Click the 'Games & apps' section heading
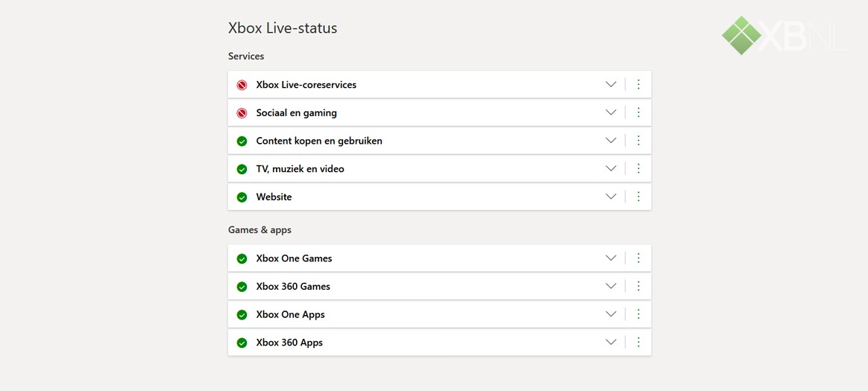Screen dimensions: 868x391 pos(260,230)
